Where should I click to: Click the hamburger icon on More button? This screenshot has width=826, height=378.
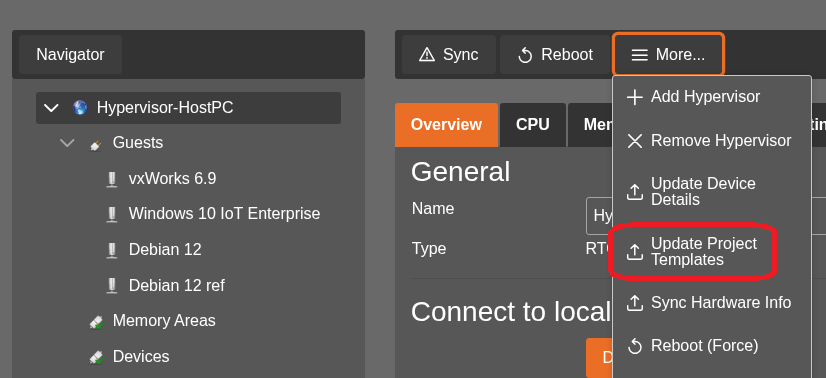(x=640, y=55)
